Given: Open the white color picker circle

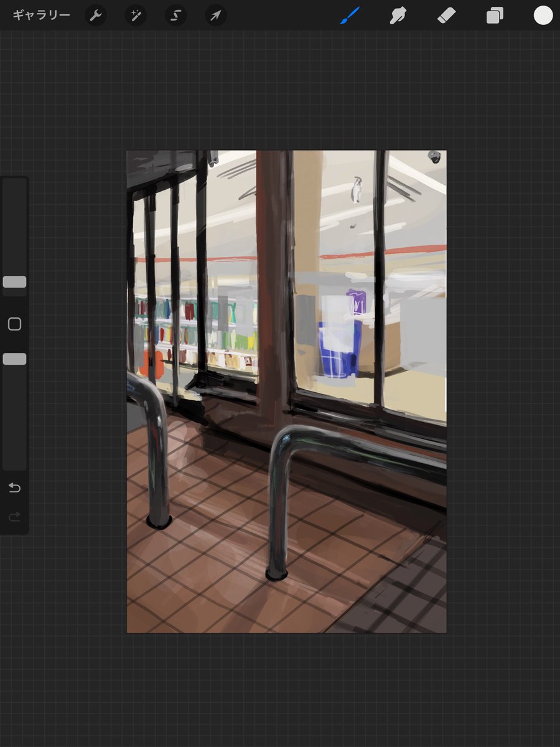Looking at the screenshot, I should 543,16.
